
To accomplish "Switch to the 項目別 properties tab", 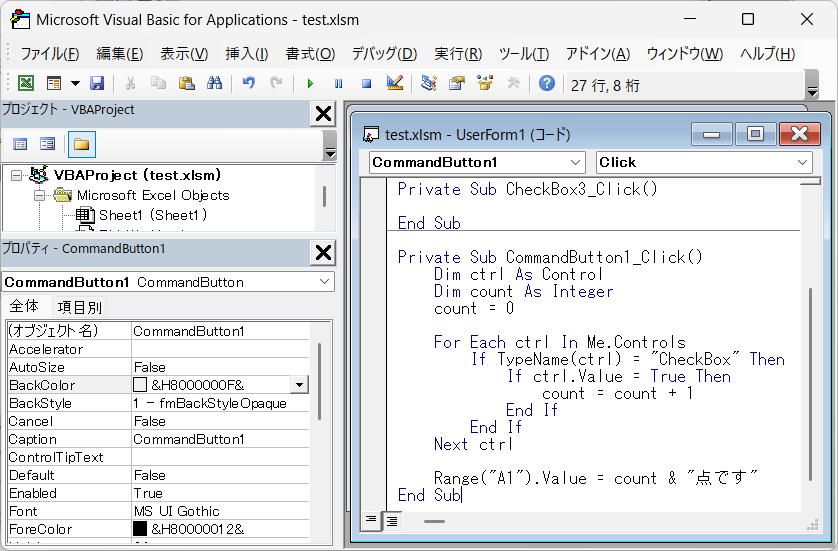I will 79,307.
